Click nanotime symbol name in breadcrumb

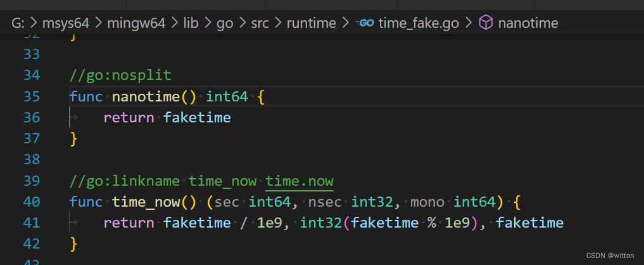(x=527, y=23)
